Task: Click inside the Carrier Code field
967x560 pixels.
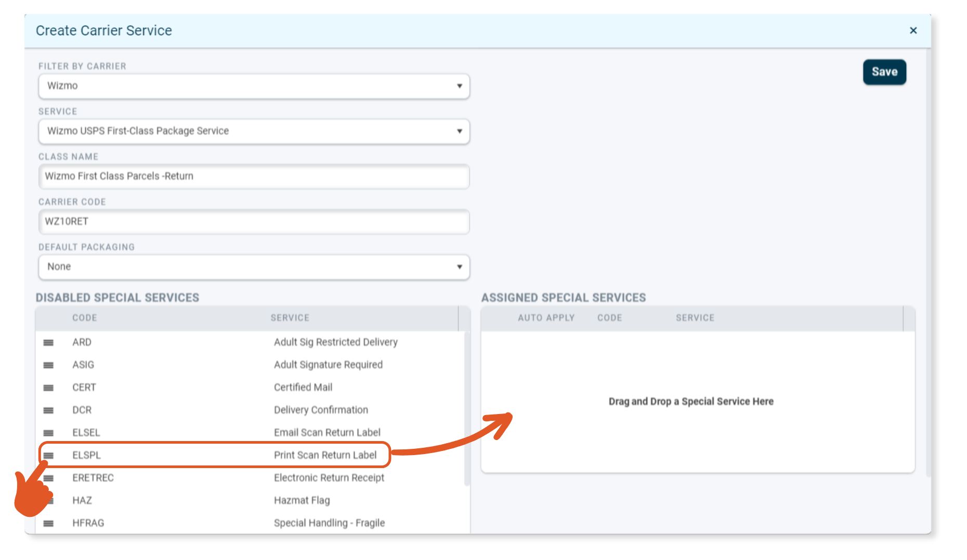Action: coord(254,221)
